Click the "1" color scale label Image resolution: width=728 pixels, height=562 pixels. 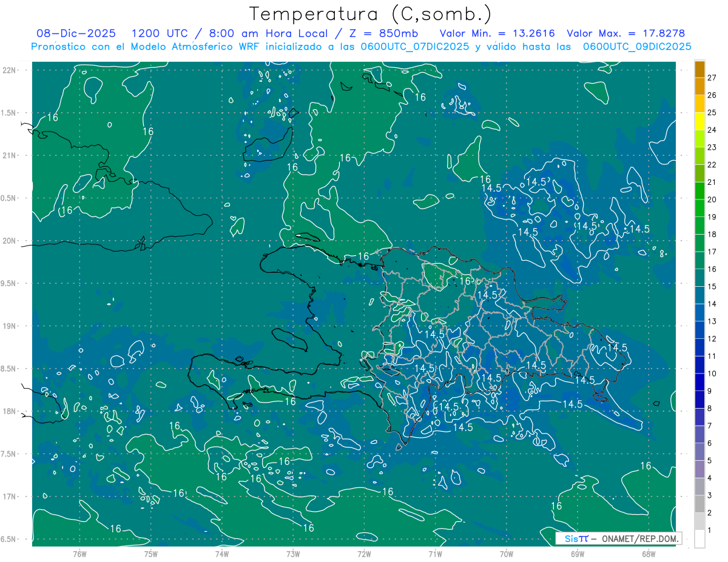709,530
